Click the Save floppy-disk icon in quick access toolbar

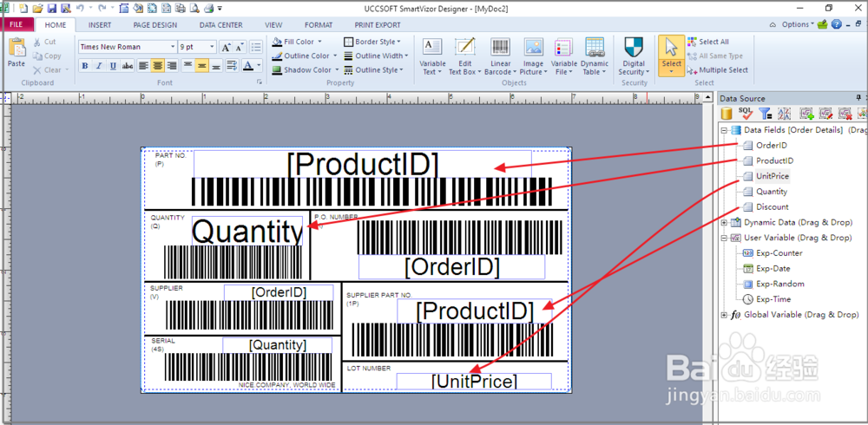(x=51, y=9)
